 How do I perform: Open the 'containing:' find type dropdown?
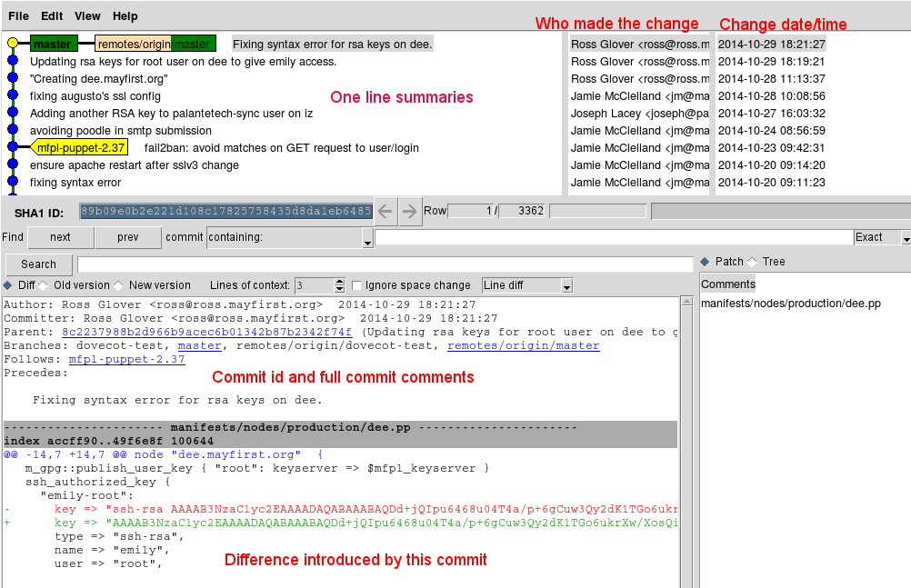(367, 238)
